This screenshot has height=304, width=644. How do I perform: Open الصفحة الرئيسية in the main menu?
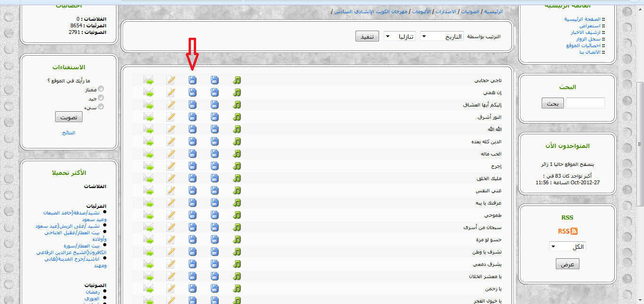coord(582,19)
